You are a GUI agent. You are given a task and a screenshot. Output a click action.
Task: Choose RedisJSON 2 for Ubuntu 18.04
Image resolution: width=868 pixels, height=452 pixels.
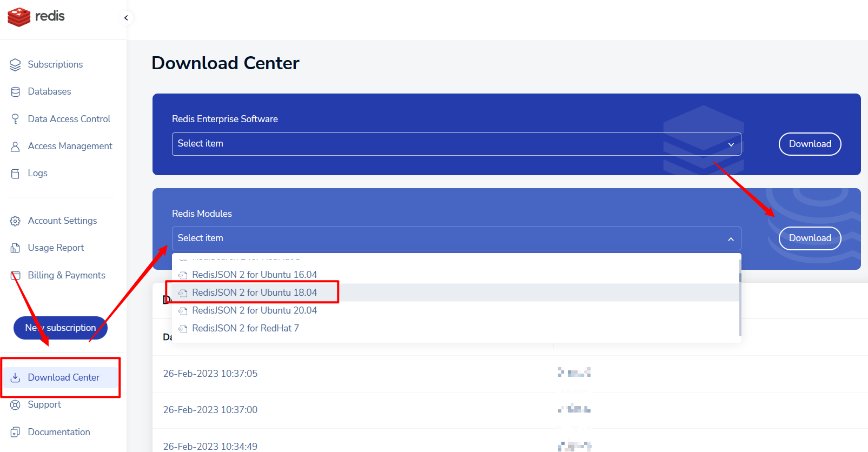[254, 293]
